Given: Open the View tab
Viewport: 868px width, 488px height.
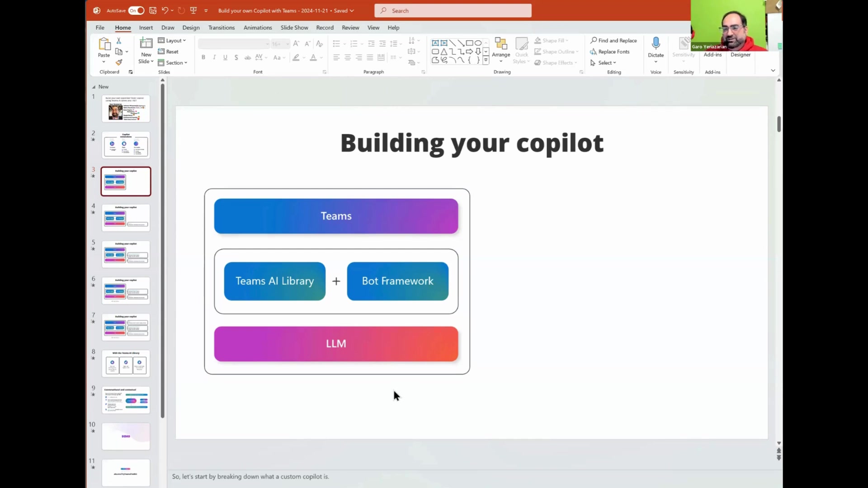Looking at the screenshot, I should pyautogui.click(x=373, y=28).
